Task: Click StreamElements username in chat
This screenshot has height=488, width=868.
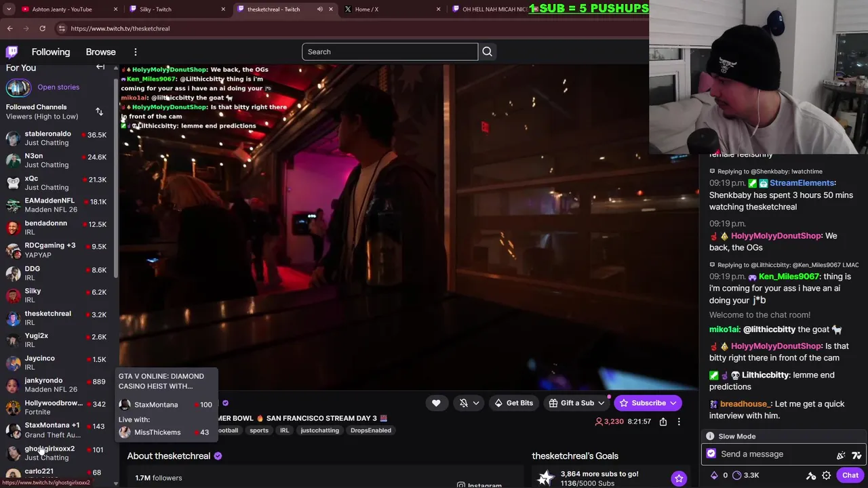Action: pyautogui.click(x=802, y=183)
